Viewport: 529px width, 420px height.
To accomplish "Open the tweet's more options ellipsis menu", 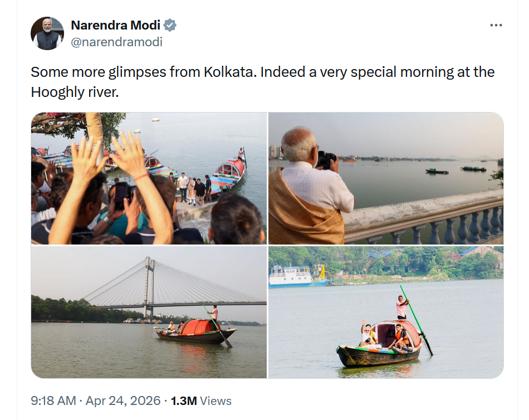I will tap(496, 26).
